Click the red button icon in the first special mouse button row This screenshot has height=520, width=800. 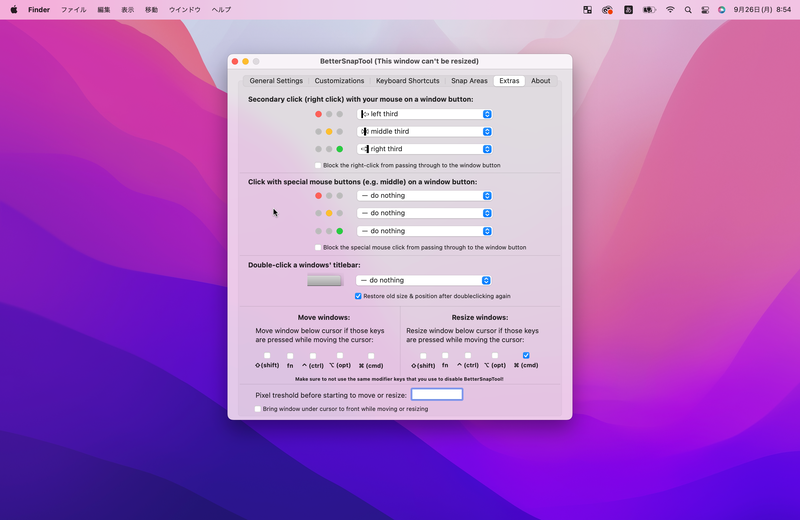pyautogui.click(x=318, y=195)
